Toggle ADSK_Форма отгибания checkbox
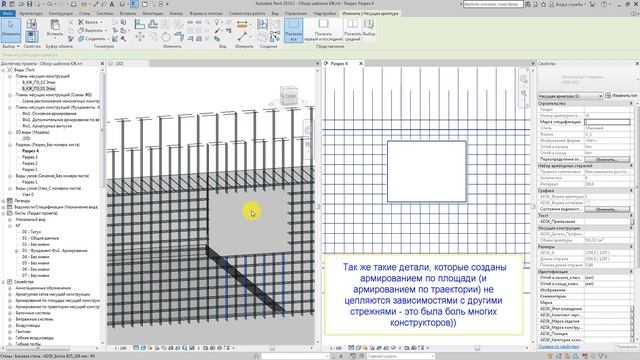 point(587,203)
